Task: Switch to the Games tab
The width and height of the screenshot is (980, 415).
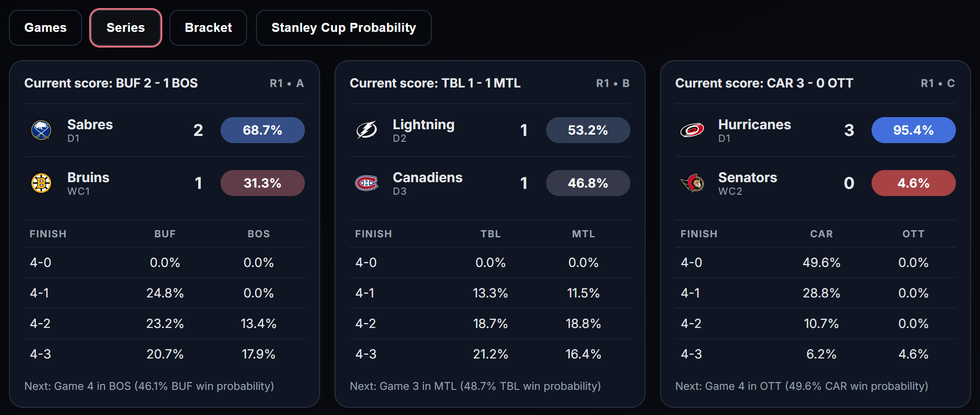Action: click(45, 28)
